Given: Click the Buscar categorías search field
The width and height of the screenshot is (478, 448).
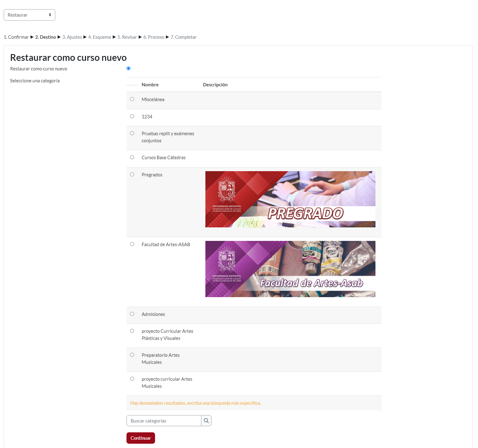Looking at the screenshot, I should point(164,421).
